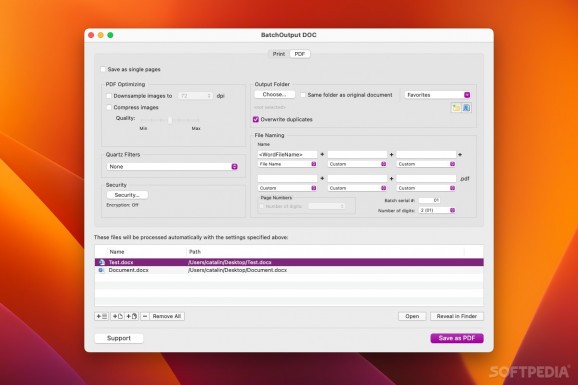This screenshot has height=385, width=578.
Task: Click the <WordFileName> name field
Action: [x=287, y=155]
